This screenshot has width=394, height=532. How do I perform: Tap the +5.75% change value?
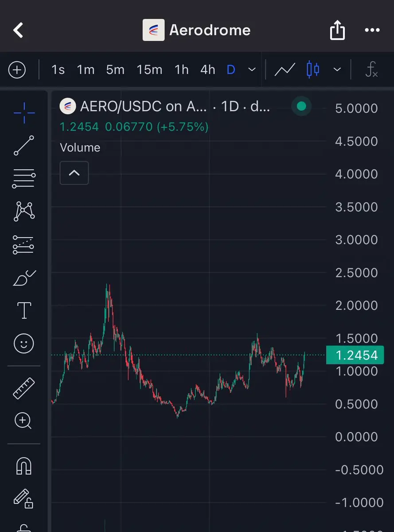coord(183,127)
